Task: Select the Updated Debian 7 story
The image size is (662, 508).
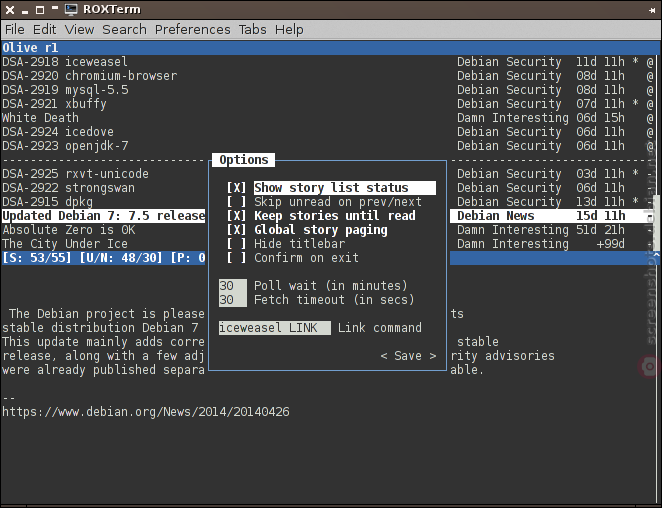Action: pyautogui.click(x=103, y=216)
